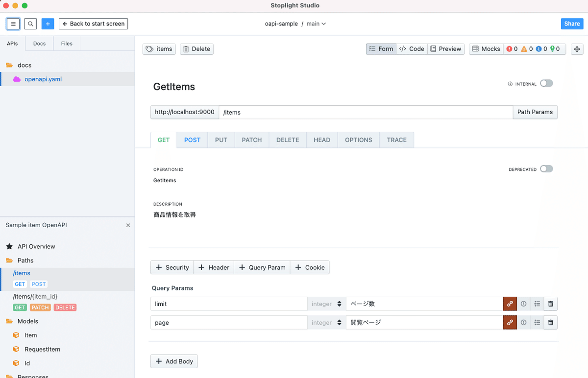The image size is (588, 378).
Task: Click Back to start screen
Action: click(93, 24)
